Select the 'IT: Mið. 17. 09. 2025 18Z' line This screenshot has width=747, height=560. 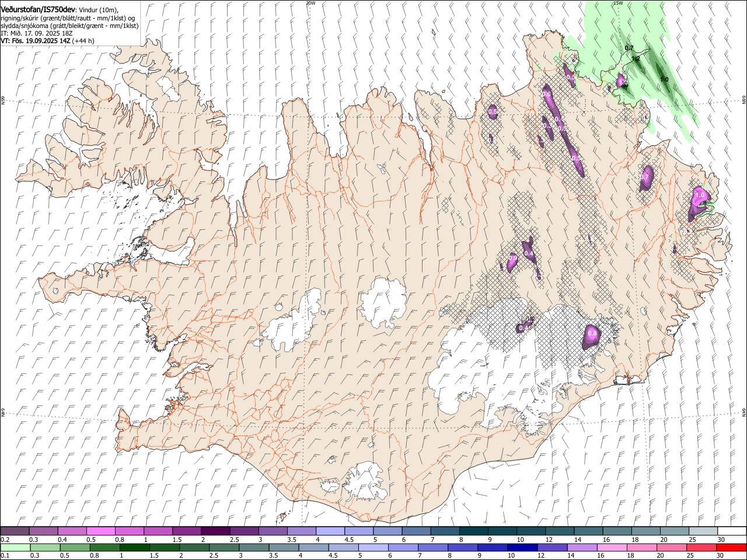coord(37,33)
